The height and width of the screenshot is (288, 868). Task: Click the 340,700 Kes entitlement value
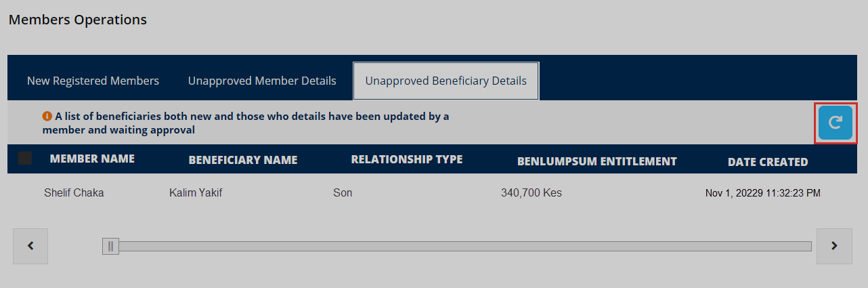pyautogui.click(x=531, y=193)
